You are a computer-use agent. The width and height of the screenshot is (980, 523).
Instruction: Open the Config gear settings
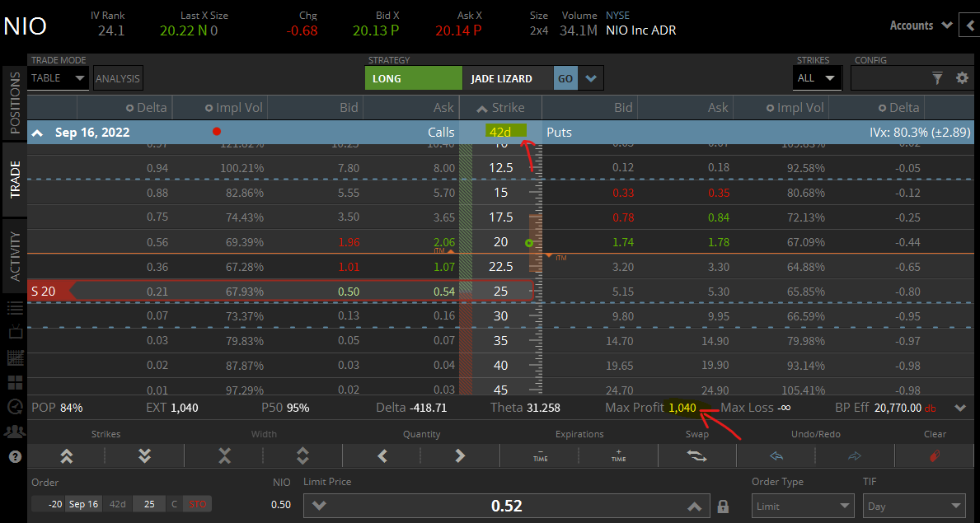click(x=963, y=78)
